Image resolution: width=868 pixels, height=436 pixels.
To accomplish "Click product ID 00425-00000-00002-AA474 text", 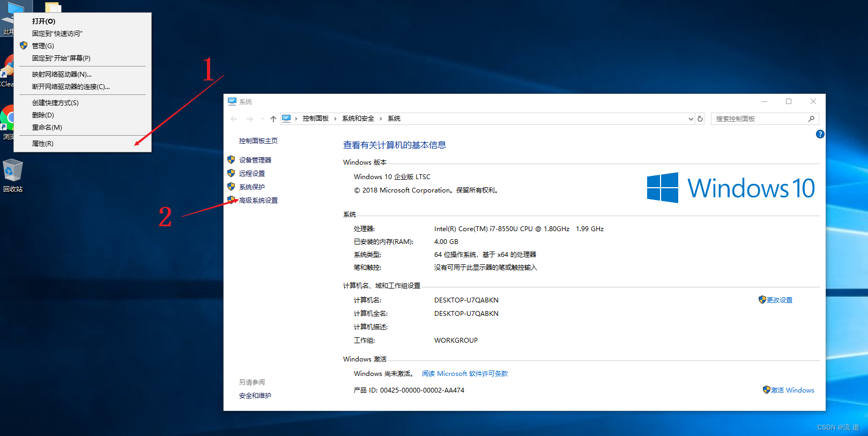I will [422, 390].
